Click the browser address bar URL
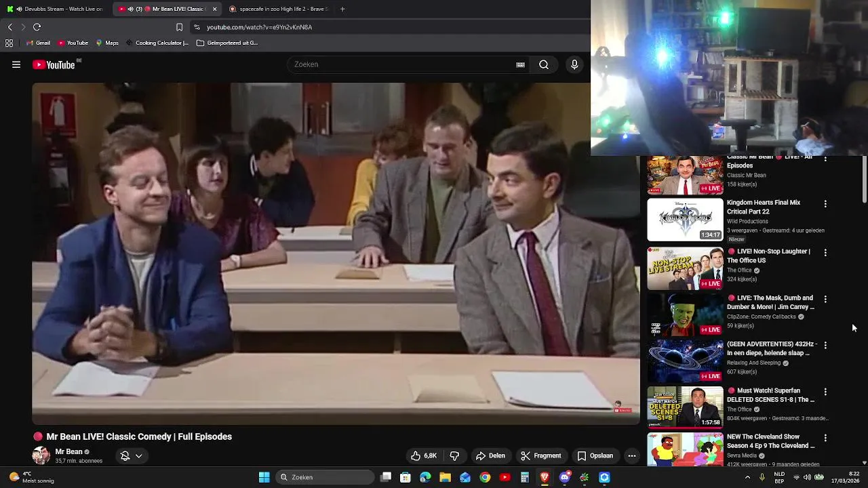 (259, 27)
